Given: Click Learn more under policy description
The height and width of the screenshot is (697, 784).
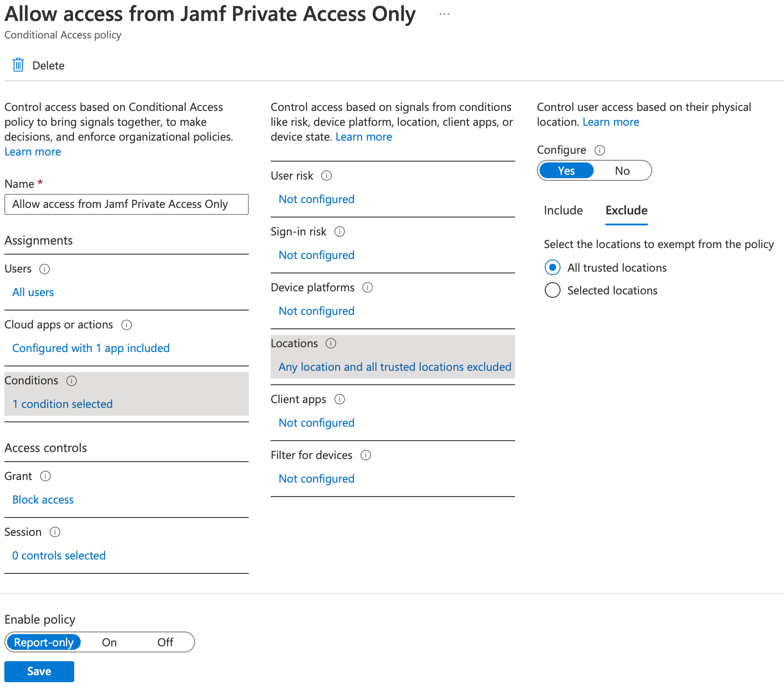Looking at the screenshot, I should 33,152.
